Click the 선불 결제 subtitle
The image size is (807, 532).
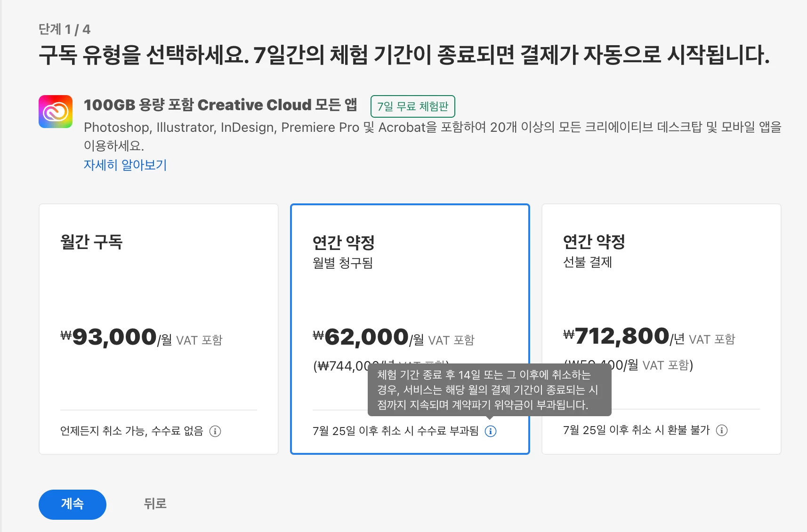(x=588, y=262)
